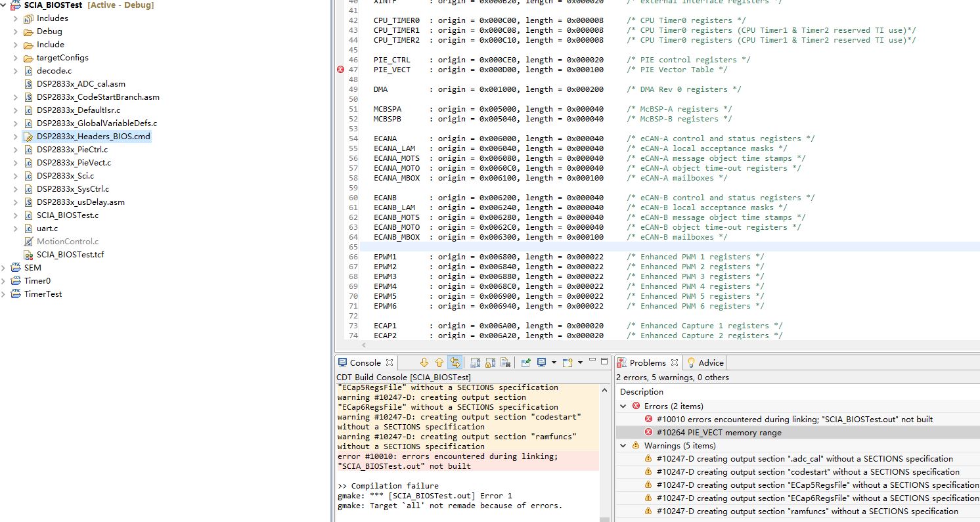Click warning icon of "ramfuncs" section warning
The width and height of the screenshot is (980, 522).
click(648, 511)
